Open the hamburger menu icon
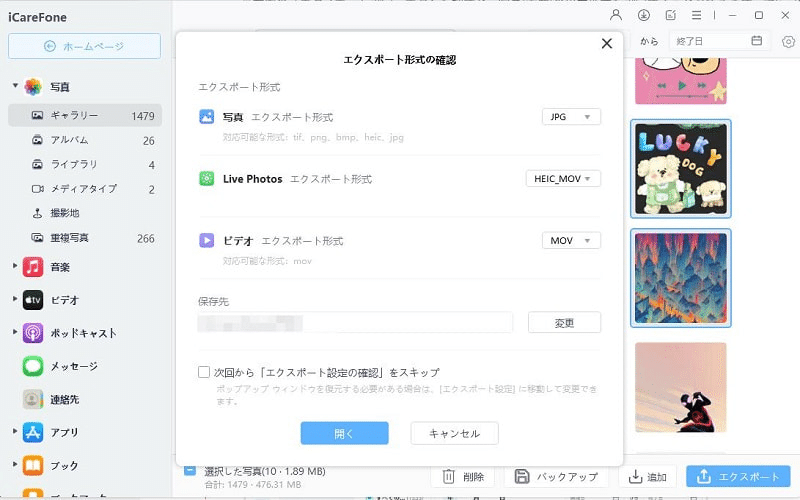 696,15
